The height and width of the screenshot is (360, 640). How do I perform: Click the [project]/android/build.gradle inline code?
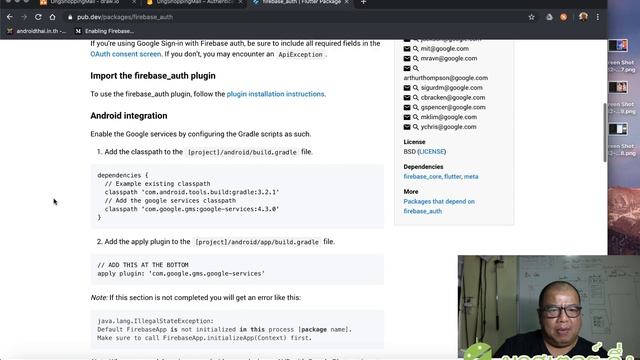242,152
